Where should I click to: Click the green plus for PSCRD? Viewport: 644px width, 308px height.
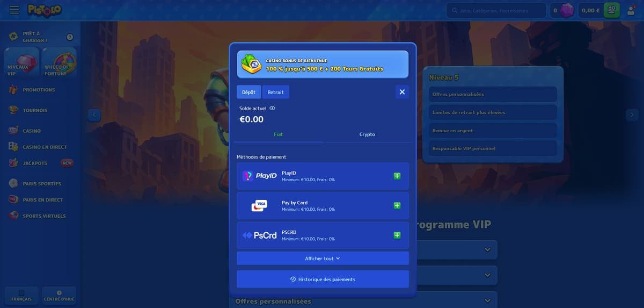point(397,235)
